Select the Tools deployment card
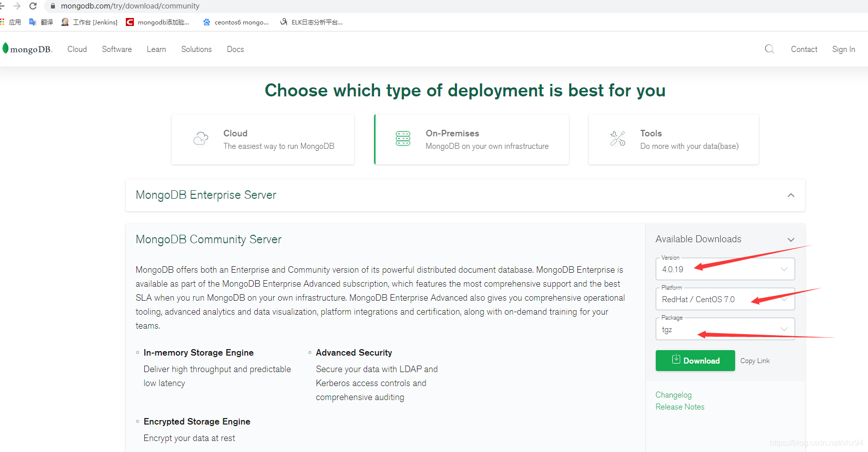This screenshot has width=868, height=452. (x=674, y=139)
